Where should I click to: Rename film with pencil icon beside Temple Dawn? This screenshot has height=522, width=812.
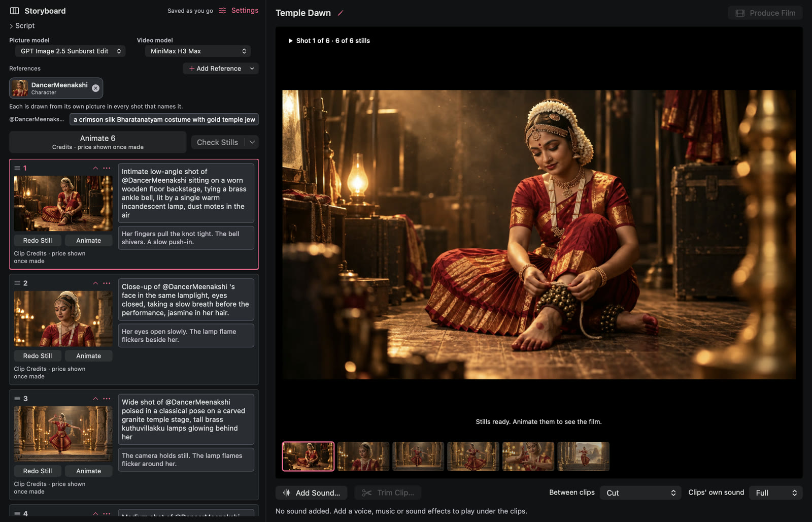click(341, 13)
